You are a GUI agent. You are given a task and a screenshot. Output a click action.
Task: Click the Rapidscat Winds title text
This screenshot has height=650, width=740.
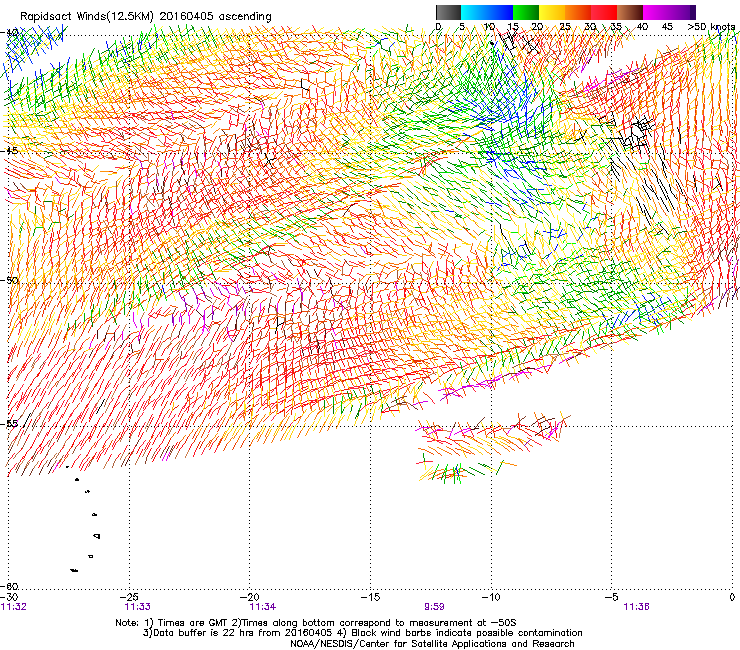coord(145,17)
